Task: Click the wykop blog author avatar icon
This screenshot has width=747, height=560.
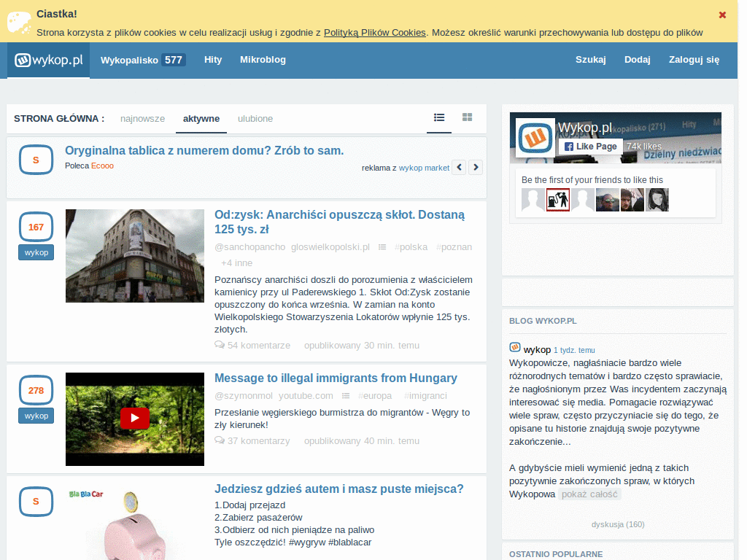Action: coord(514,347)
